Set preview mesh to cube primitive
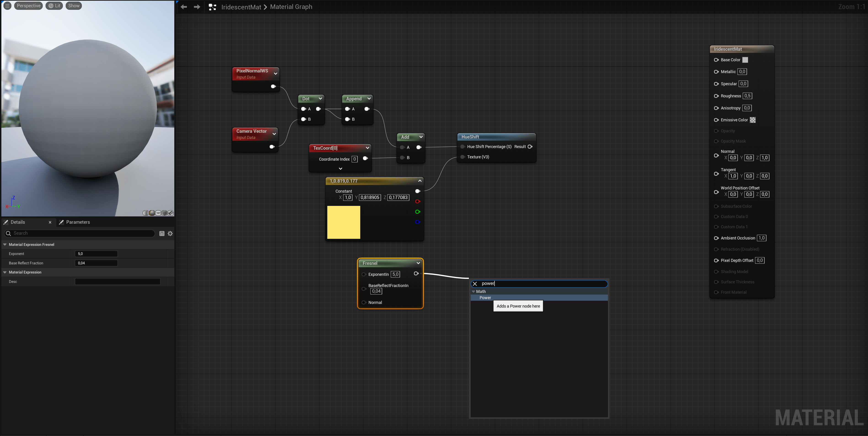 [x=164, y=213]
